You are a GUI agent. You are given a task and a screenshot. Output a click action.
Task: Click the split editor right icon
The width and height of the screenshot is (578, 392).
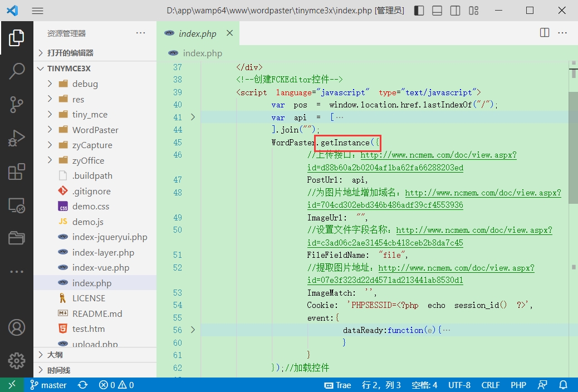(545, 33)
